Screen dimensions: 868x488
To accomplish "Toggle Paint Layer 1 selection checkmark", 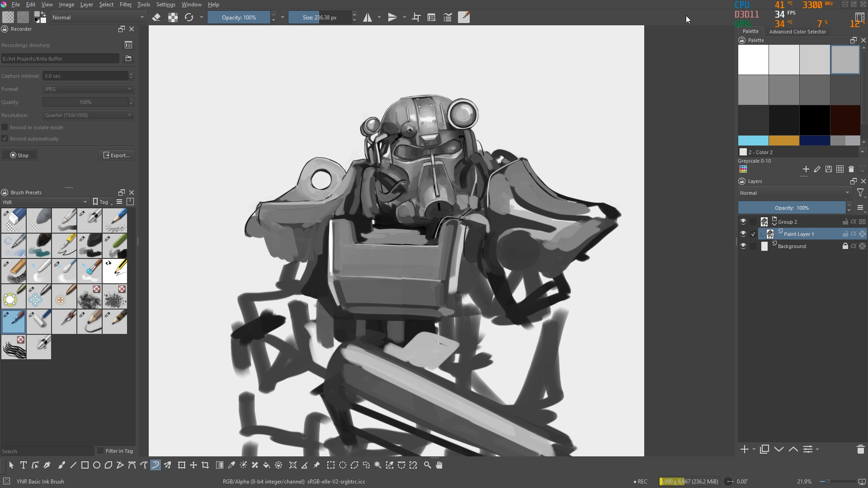I will coord(753,234).
